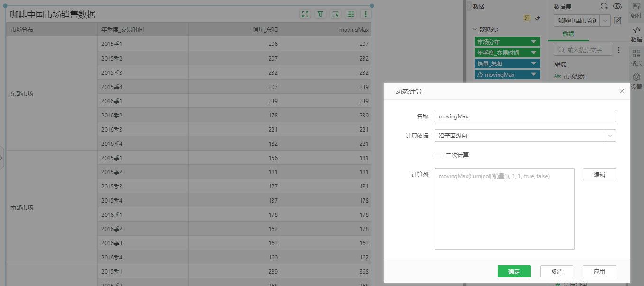Select the 数据 tab under the dataset

click(568, 34)
